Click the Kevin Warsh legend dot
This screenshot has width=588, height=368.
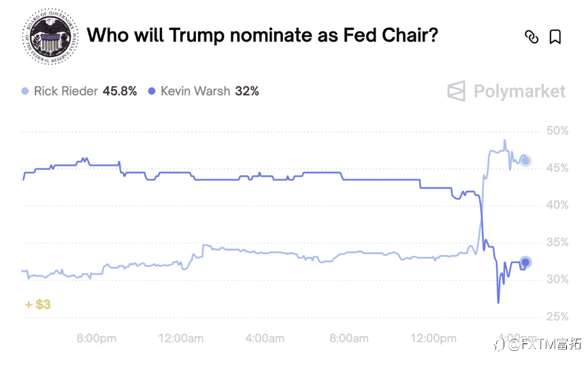pos(152,91)
